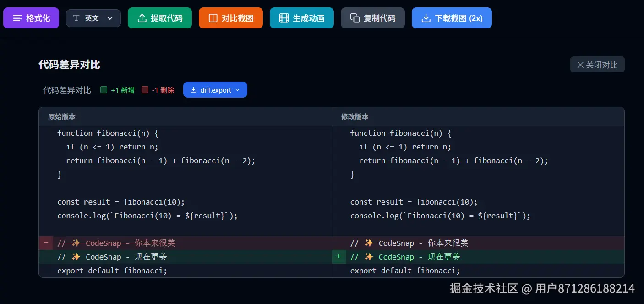
Task: Click 'function fibonacci(n) {' in 原始版本
Action: pyautogui.click(x=108, y=133)
